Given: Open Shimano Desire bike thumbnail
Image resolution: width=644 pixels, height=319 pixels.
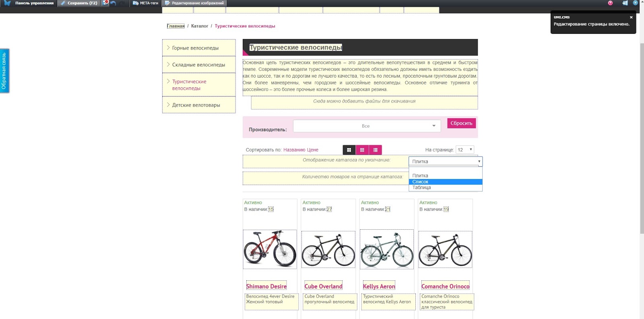Looking at the screenshot, I should [x=270, y=249].
